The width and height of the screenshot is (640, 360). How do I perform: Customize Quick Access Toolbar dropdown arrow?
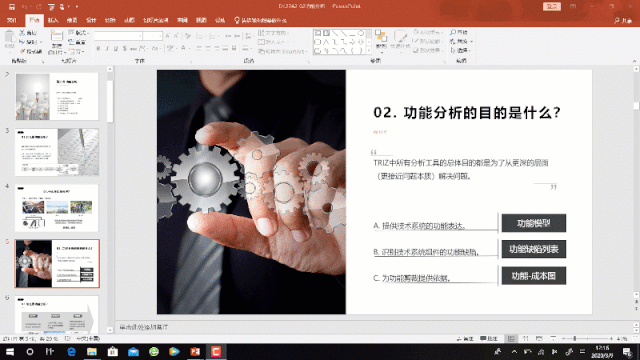tap(77, 7)
